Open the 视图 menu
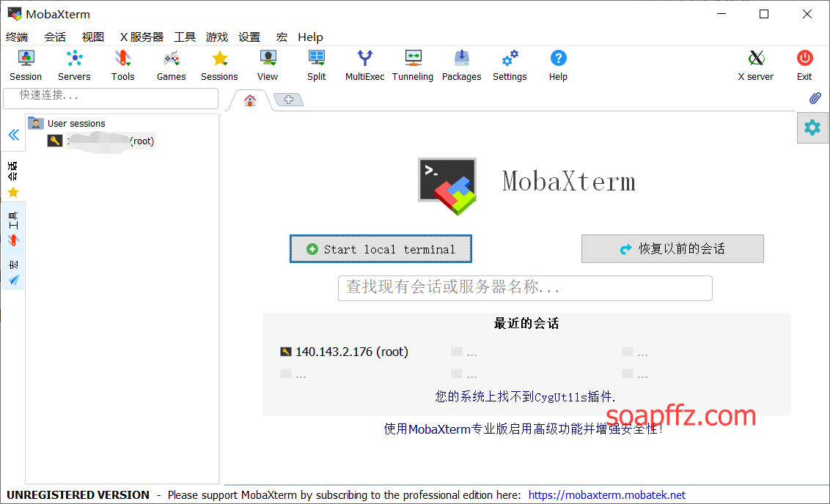Image resolution: width=830 pixels, height=504 pixels. 93,37
